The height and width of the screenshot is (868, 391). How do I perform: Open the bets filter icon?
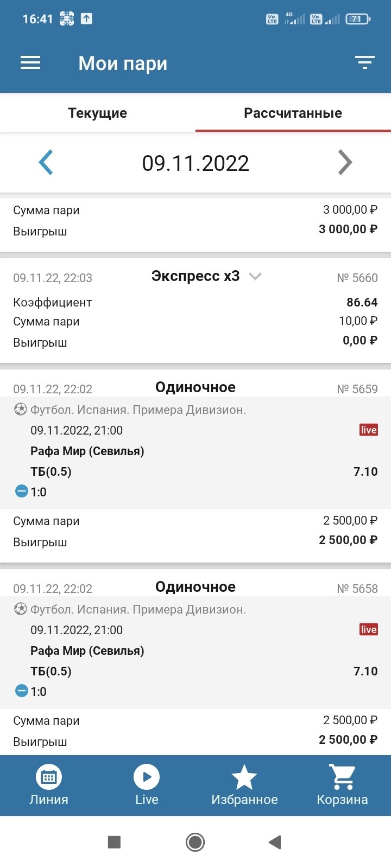[365, 63]
